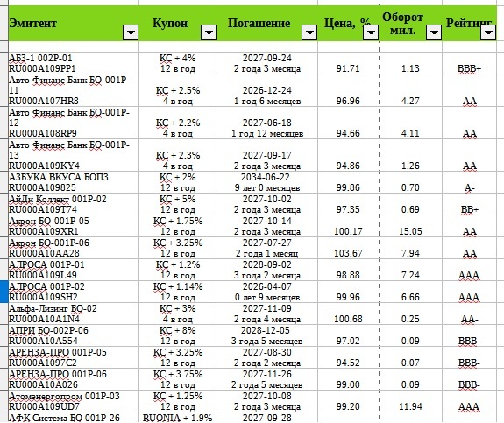
Task: Open the Купон column filter dropdown
Action: [209, 32]
